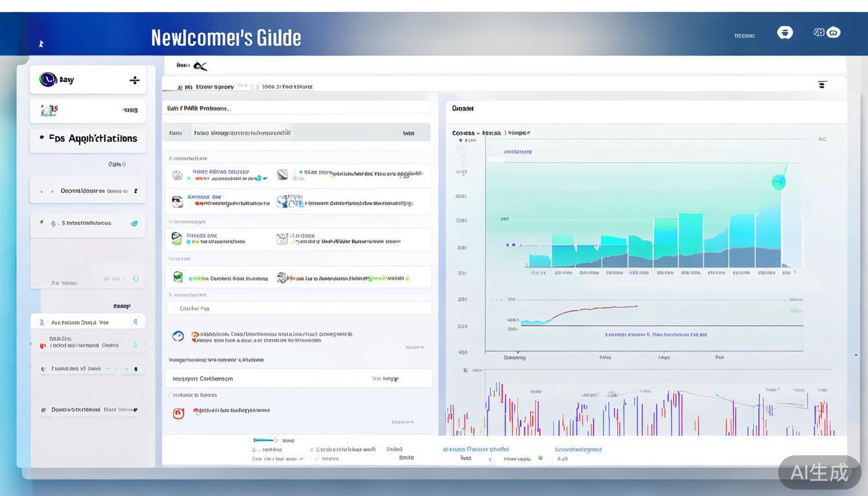Click the cloud icon at header far right
The width and height of the screenshot is (868, 496).
coord(833,33)
